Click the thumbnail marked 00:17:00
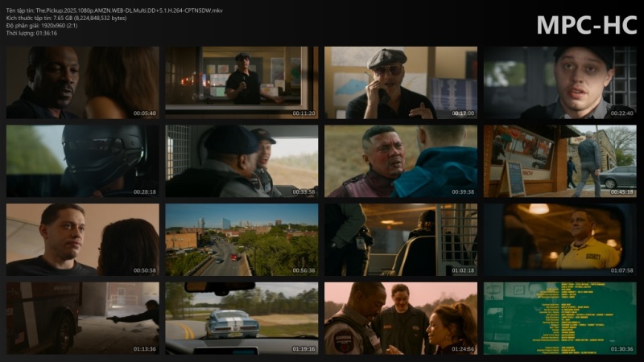Image resolution: width=644 pixels, height=362 pixels. [401, 83]
